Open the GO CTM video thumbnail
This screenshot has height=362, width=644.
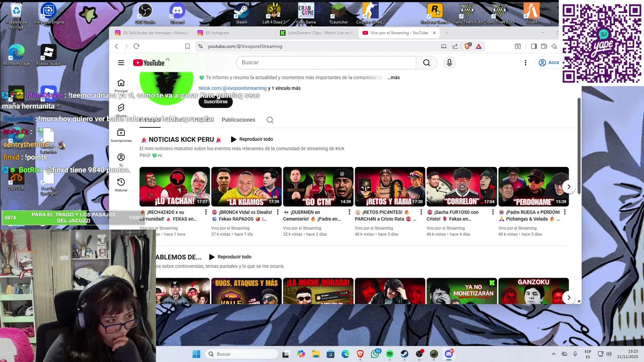point(318,187)
